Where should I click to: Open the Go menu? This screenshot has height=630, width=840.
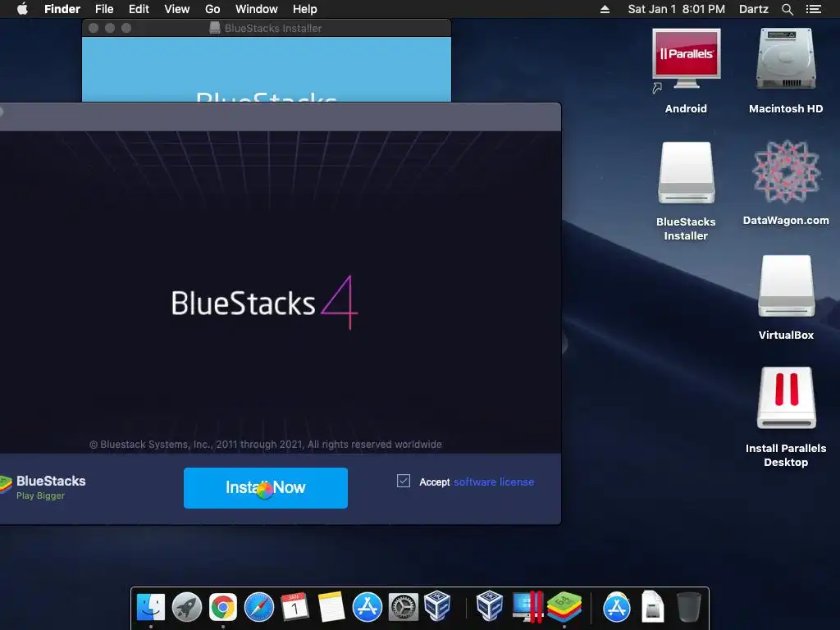pyautogui.click(x=212, y=9)
